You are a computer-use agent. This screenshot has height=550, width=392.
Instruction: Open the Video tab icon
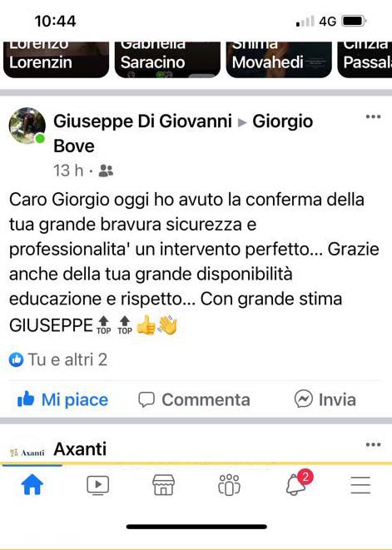coord(98,485)
